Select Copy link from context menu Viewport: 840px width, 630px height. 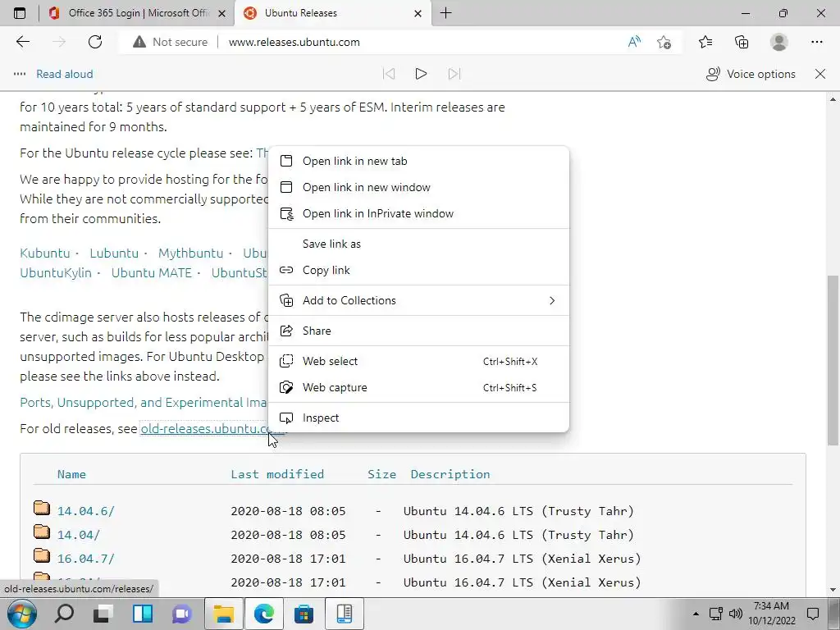click(418, 271)
